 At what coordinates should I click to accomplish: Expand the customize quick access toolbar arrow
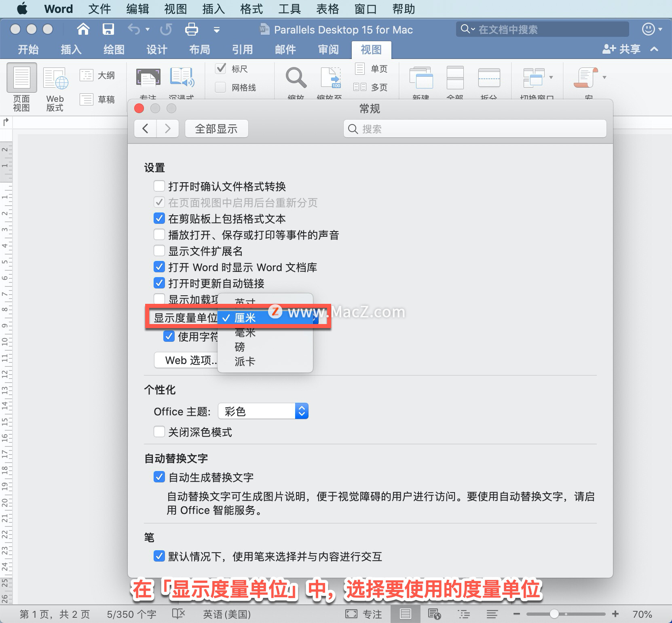click(217, 29)
